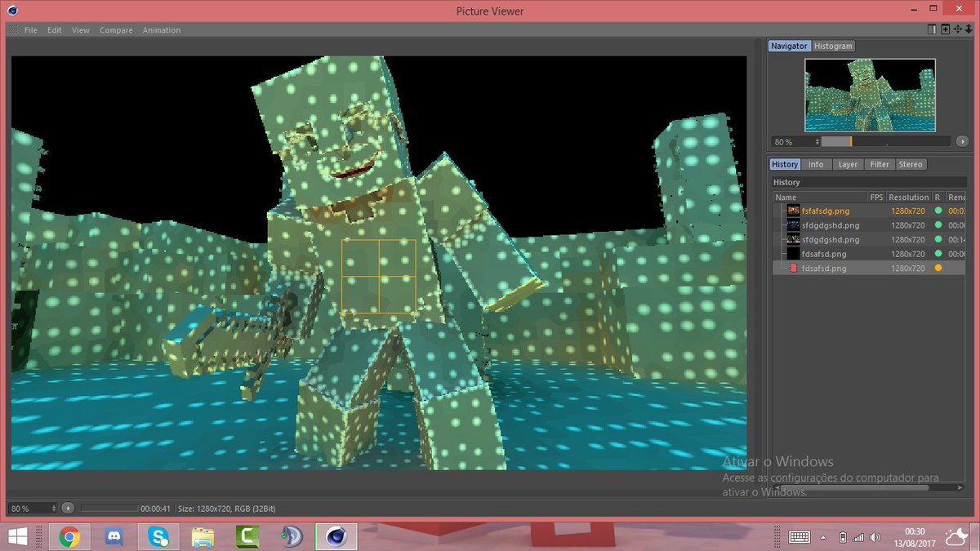Select the History tab
Viewport: 980px width, 551px height.
[x=785, y=165]
